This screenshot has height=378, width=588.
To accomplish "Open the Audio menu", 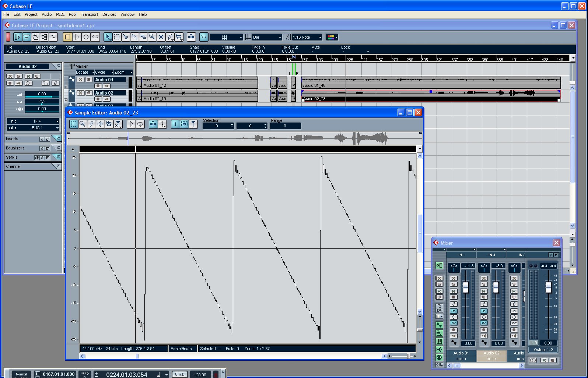I will [x=47, y=14].
